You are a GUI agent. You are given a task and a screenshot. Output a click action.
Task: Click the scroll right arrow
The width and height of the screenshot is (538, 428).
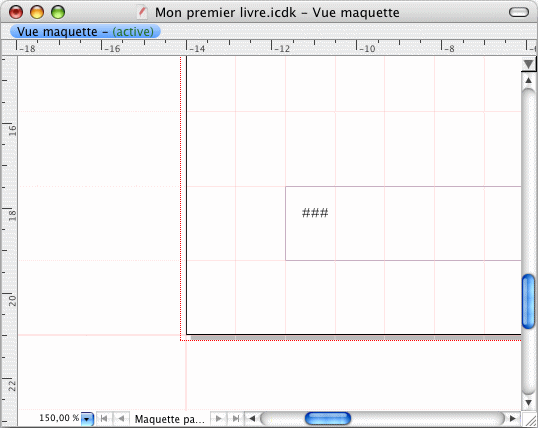coord(513,418)
